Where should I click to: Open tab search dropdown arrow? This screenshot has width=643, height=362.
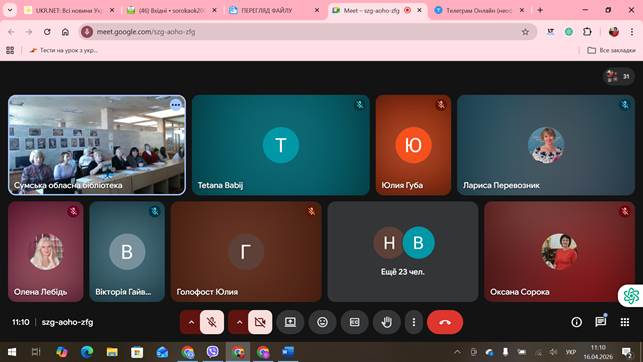tap(10, 11)
